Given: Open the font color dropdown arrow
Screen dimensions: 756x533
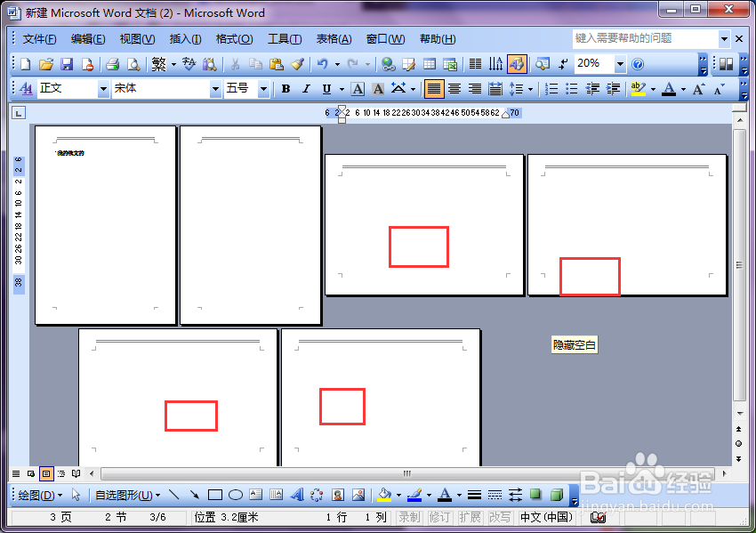Looking at the screenshot, I should [683, 89].
